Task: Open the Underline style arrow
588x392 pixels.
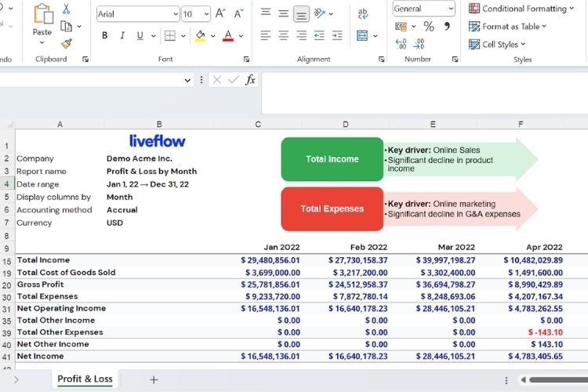Action: [154, 36]
